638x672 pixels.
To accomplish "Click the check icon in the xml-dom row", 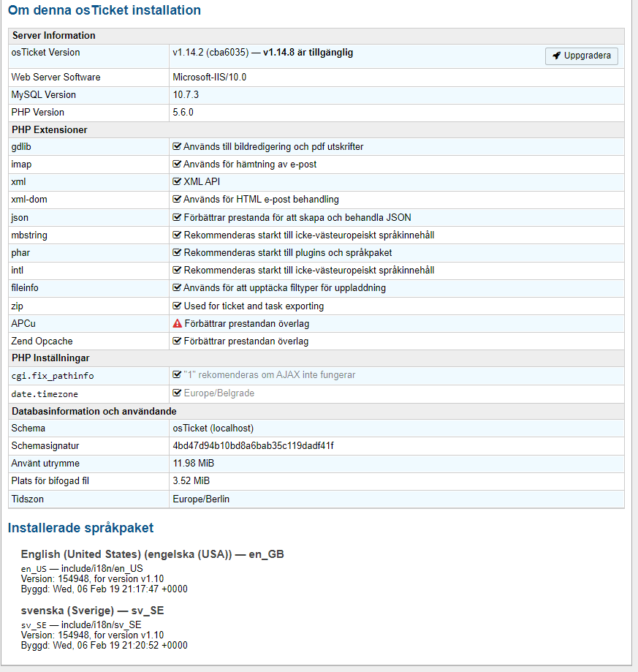I will pos(177,200).
